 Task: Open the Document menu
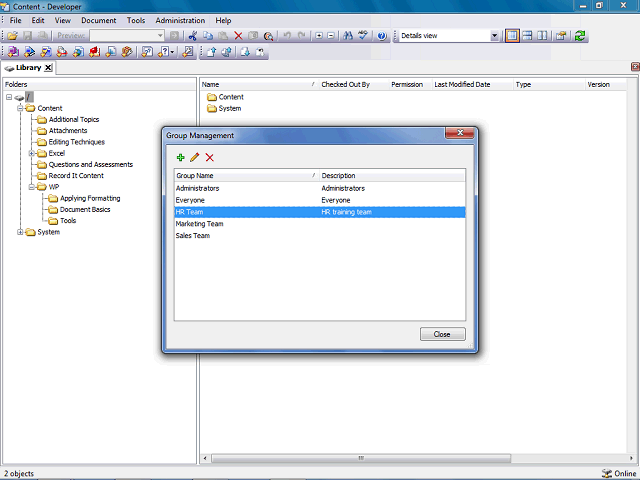98,20
